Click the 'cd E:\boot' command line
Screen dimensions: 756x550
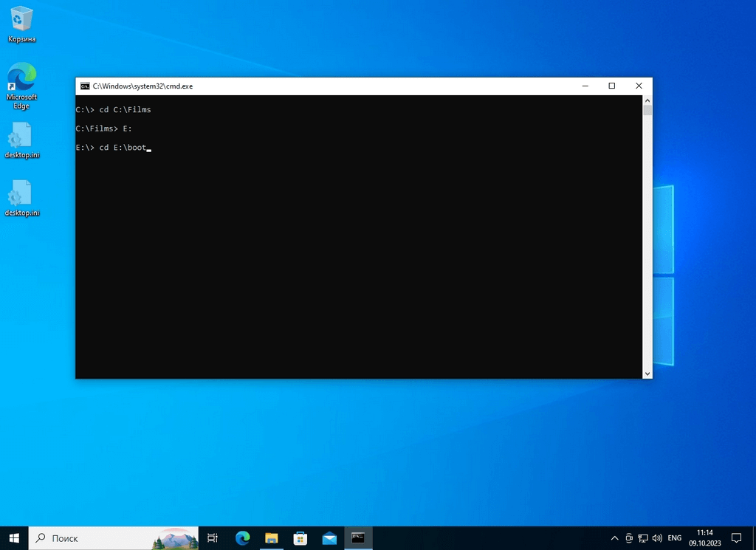point(111,148)
